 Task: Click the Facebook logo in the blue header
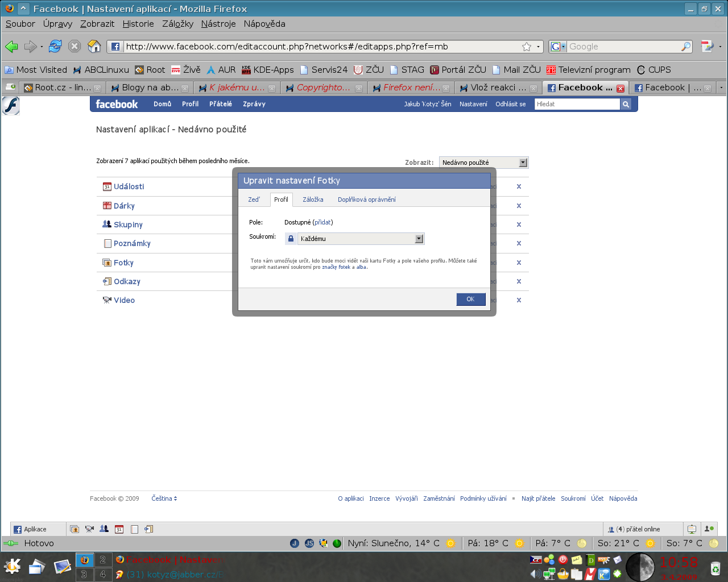[117, 104]
